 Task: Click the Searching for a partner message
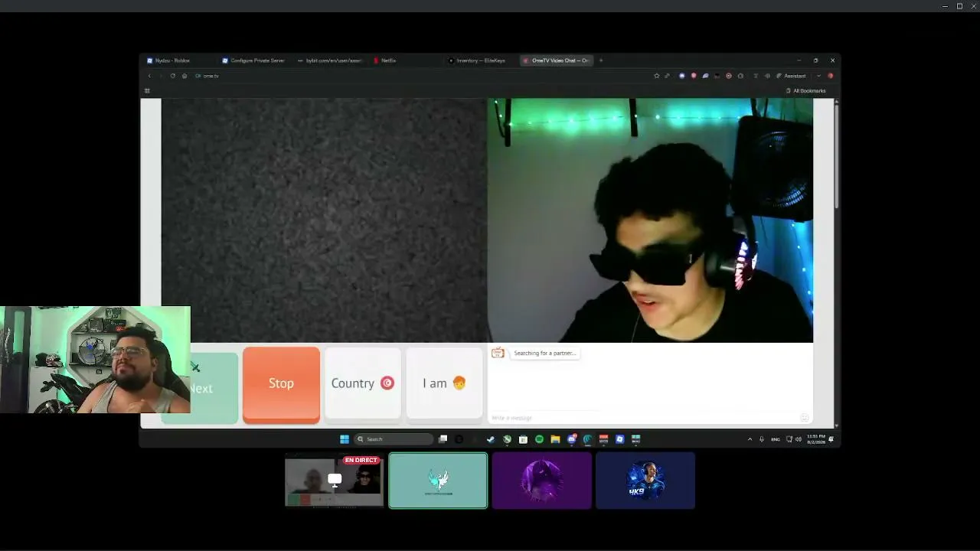click(x=544, y=353)
